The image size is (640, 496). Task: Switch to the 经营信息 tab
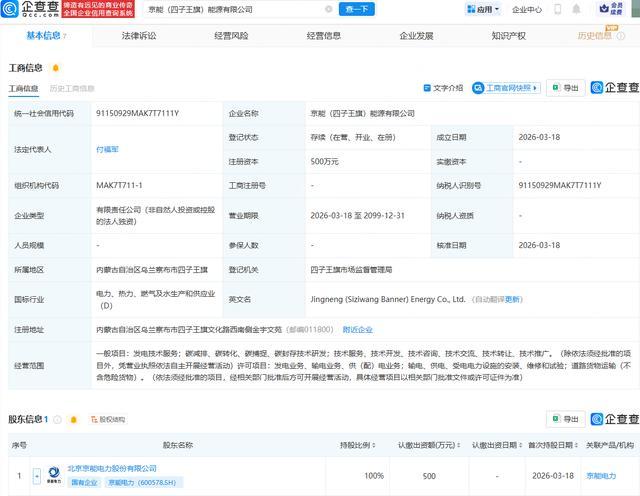[324, 36]
